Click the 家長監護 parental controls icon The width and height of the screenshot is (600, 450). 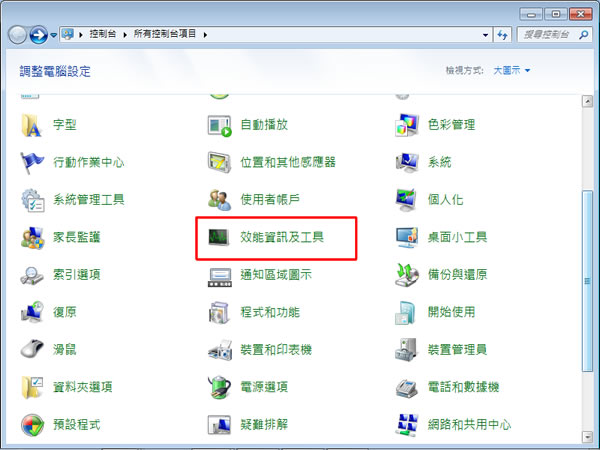tap(32, 237)
